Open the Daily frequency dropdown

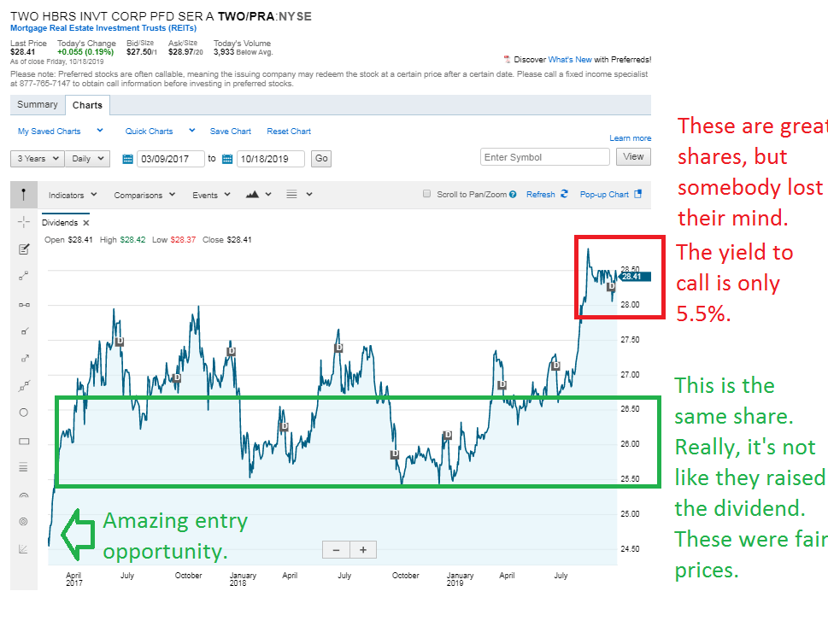(x=89, y=159)
